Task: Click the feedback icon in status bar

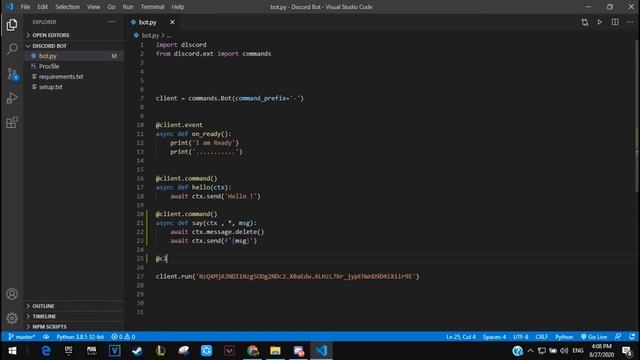Action: coord(618,337)
